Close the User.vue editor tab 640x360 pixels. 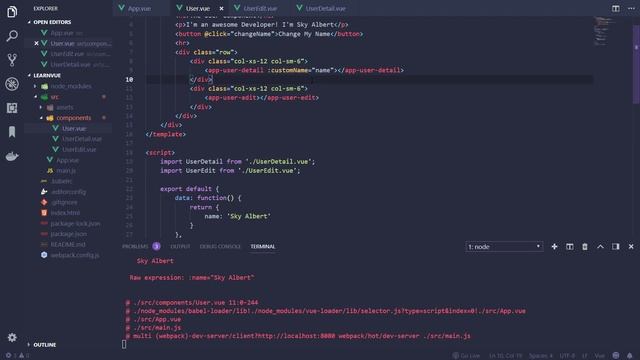221,8
